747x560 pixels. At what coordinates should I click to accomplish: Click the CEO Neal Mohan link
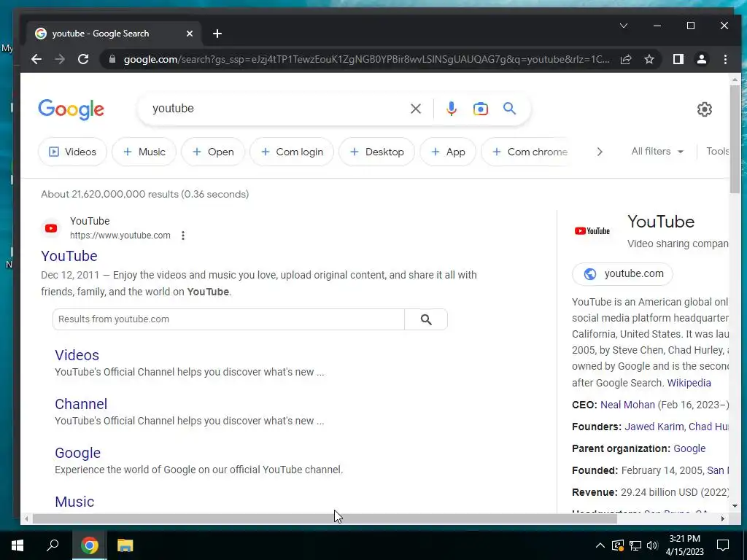(x=627, y=405)
